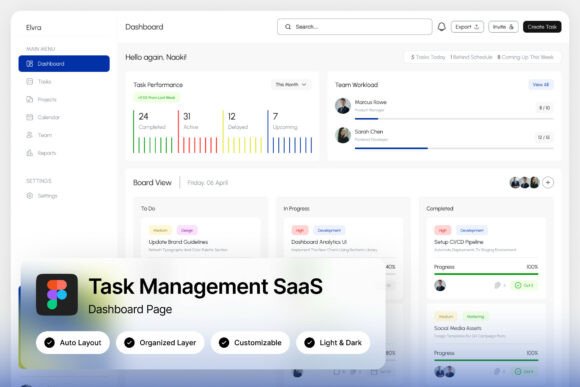Open the Setup CI/CD Pipeline card
This screenshot has height=387, width=580.
point(486,259)
